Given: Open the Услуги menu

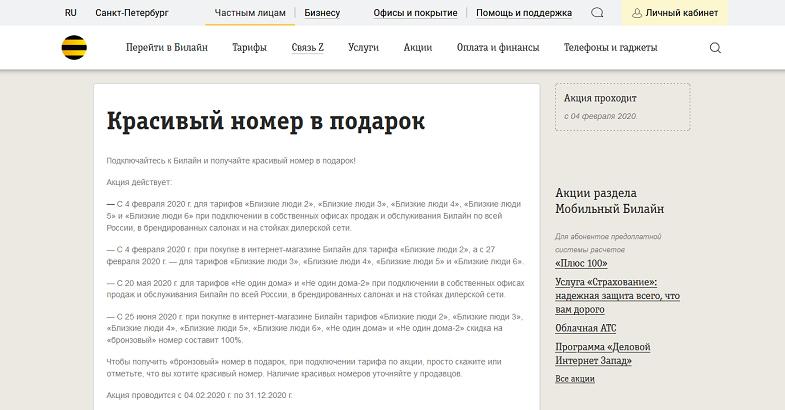Looking at the screenshot, I should click(x=363, y=48).
